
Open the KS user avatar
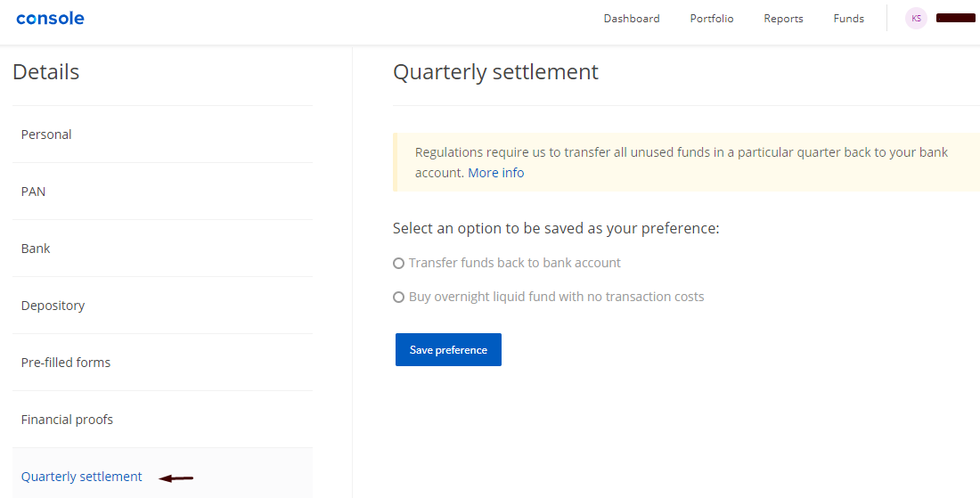click(916, 19)
